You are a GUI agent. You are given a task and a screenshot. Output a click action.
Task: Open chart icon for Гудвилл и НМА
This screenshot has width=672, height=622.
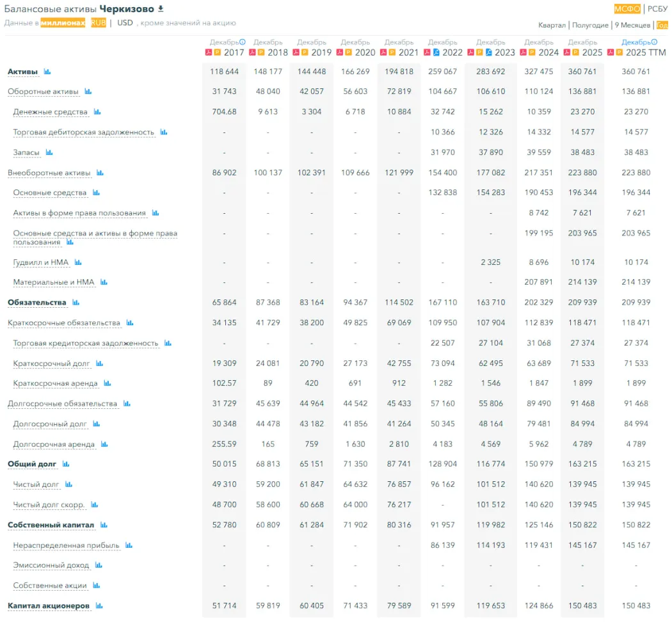coord(78,262)
